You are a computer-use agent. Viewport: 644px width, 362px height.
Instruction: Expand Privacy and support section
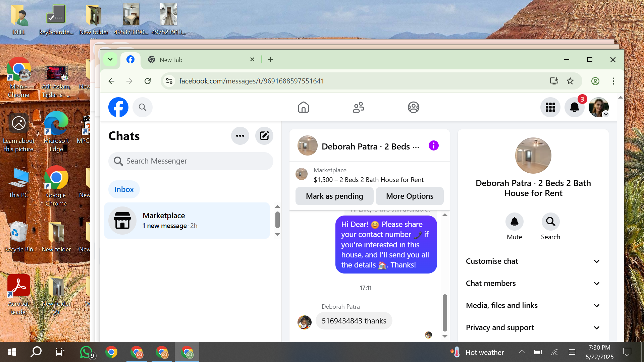point(533,327)
